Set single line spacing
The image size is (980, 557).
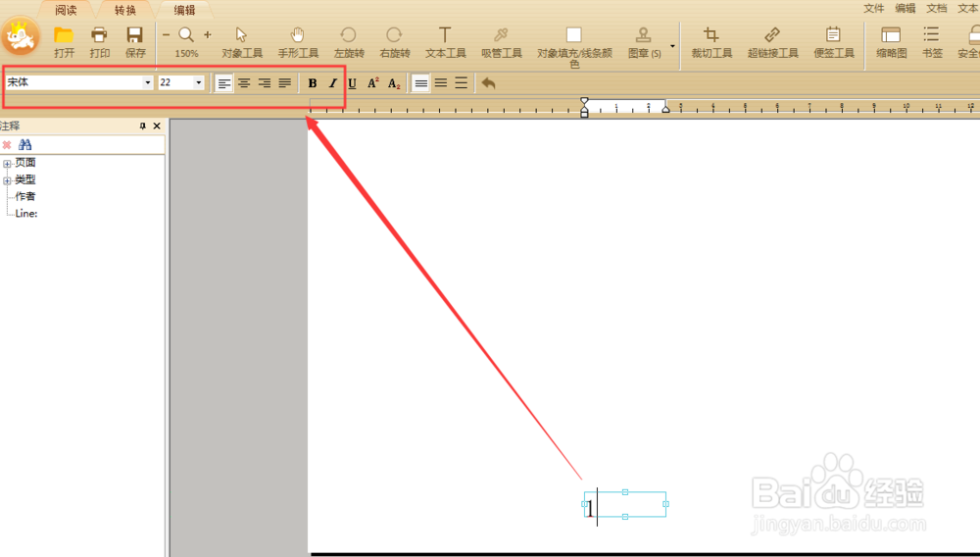tap(421, 83)
